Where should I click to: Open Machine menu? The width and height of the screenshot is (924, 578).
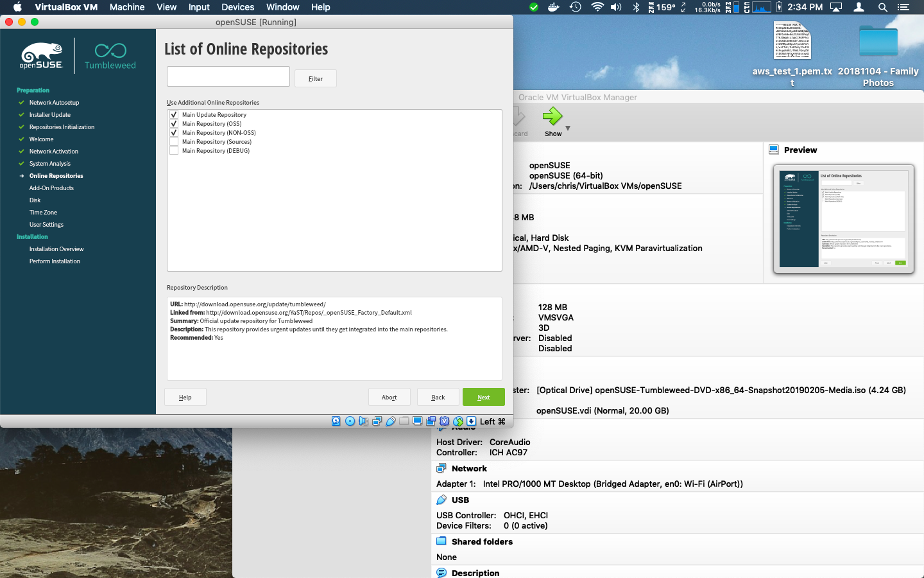point(127,7)
